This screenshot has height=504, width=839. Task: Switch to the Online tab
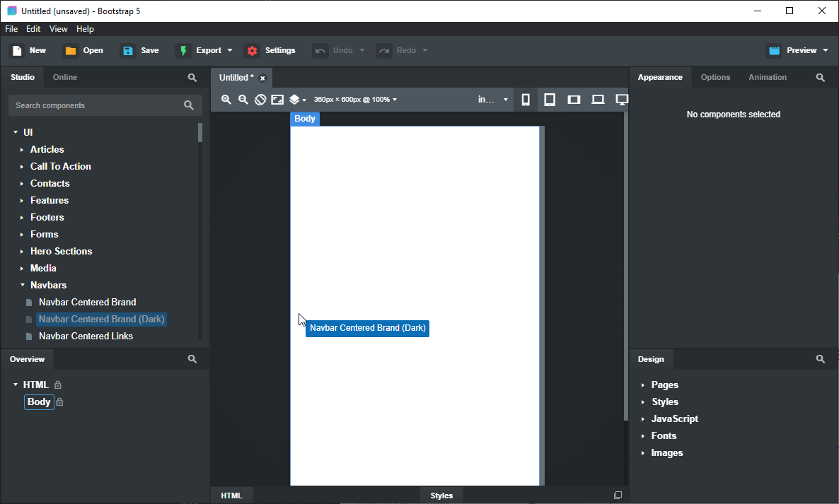pos(65,77)
